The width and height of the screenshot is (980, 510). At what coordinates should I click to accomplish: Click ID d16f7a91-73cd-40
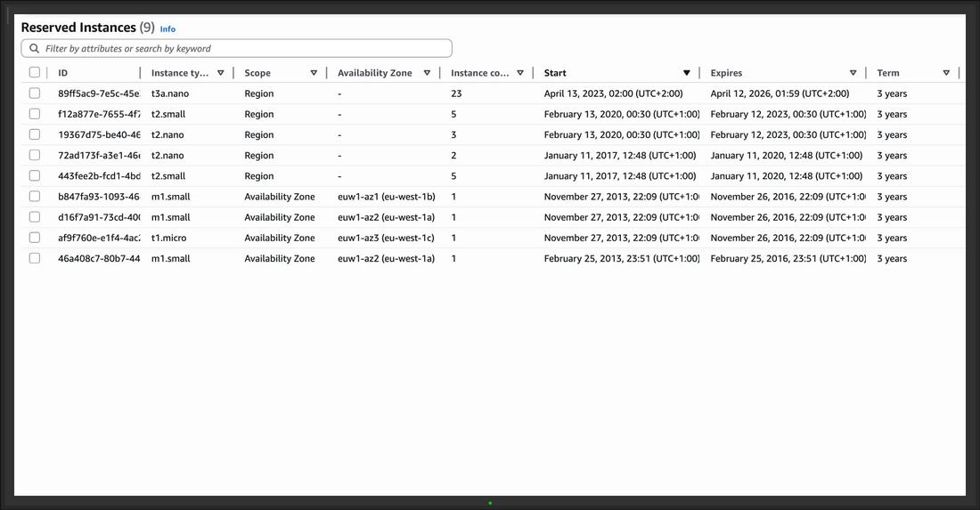(99, 217)
